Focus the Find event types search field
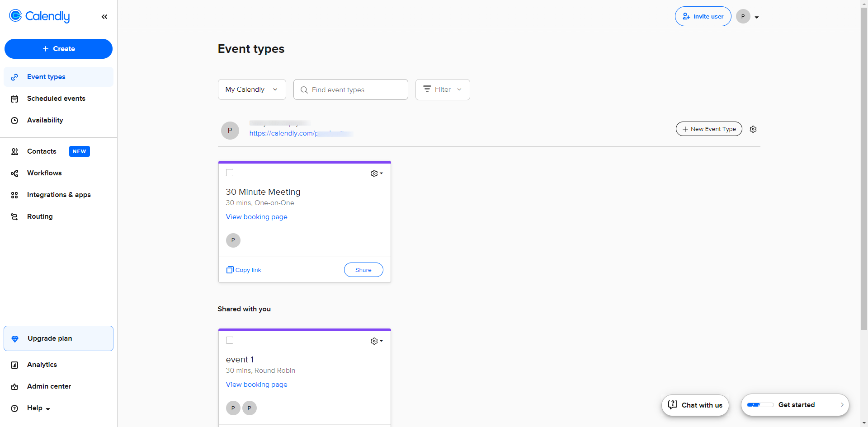The width and height of the screenshot is (868, 427). click(x=351, y=89)
